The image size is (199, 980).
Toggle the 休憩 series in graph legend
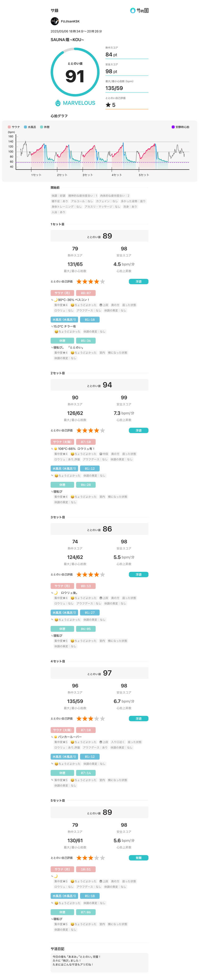tap(45, 127)
